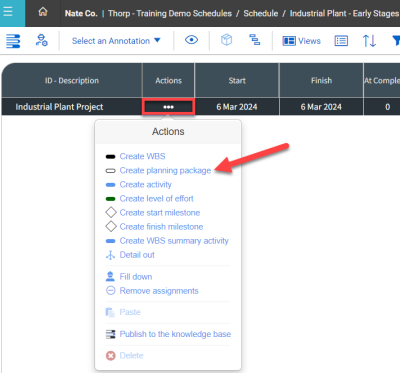
Task: Open the Views button
Action: point(301,41)
